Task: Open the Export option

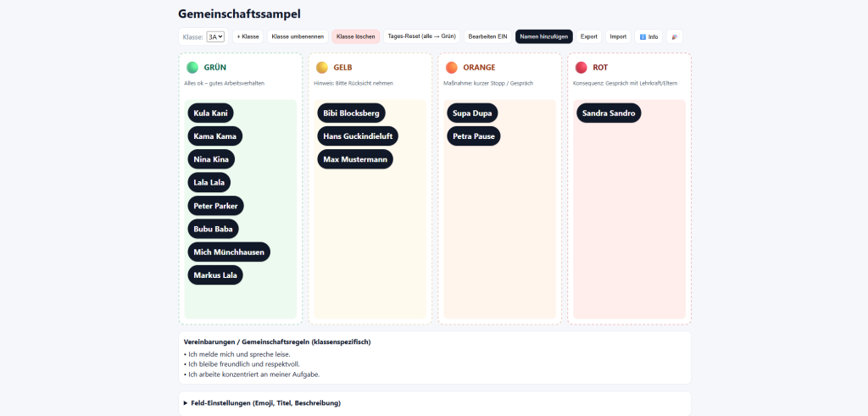Action: (589, 36)
